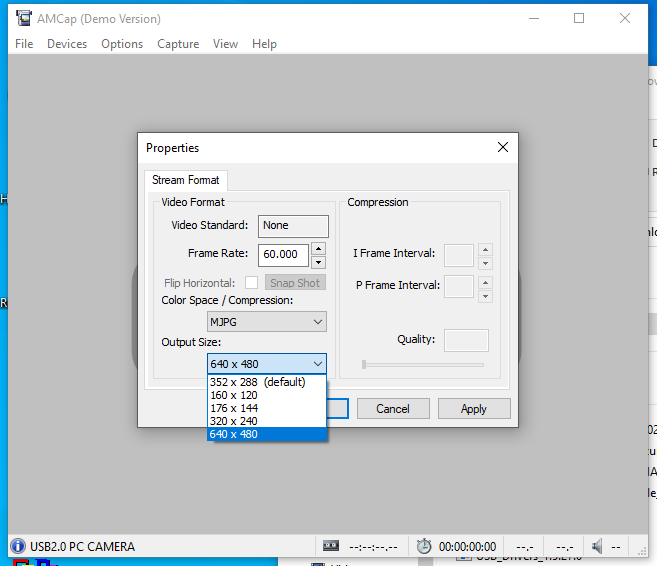Click the Apply button
This screenshot has width=657, height=566.
(x=474, y=408)
